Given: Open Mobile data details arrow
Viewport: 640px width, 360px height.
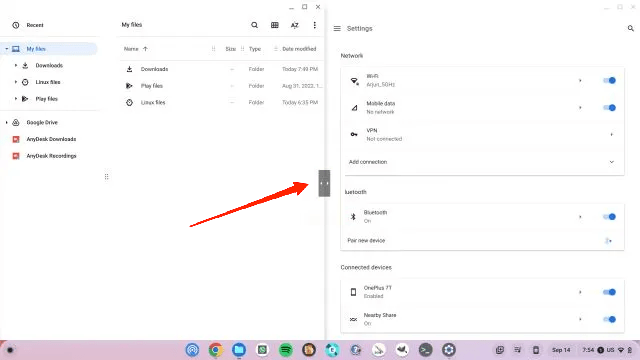Looking at the screenshot, I should point(580,108).
